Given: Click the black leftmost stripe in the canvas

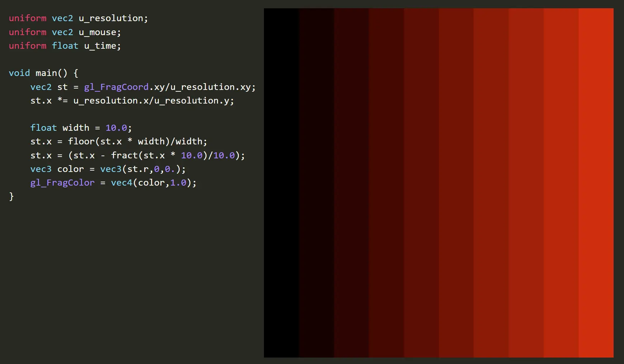Looking at the screenshot, I should pyautogui.click(x=281, y=183).
